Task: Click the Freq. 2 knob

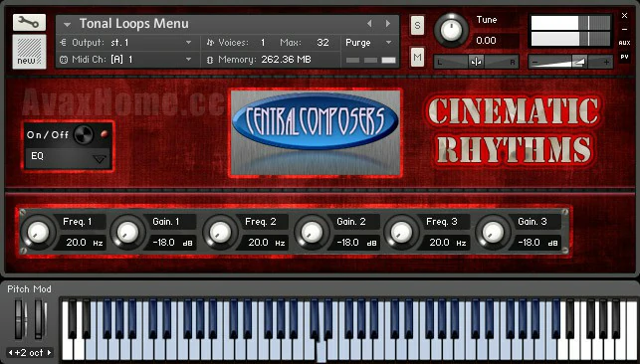Action: (x=220, y=233)
